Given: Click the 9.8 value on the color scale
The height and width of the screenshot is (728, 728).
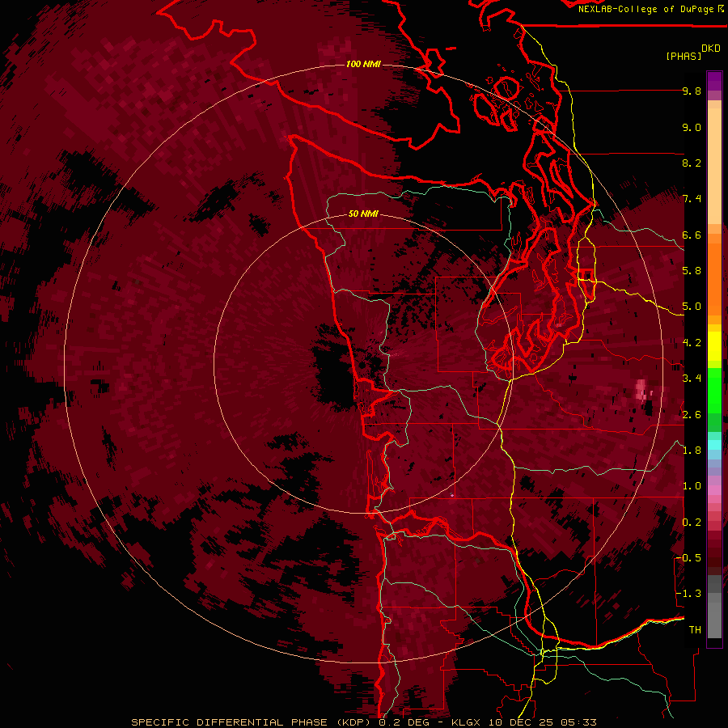Looking at the screenshot, I should pos(692,91).
